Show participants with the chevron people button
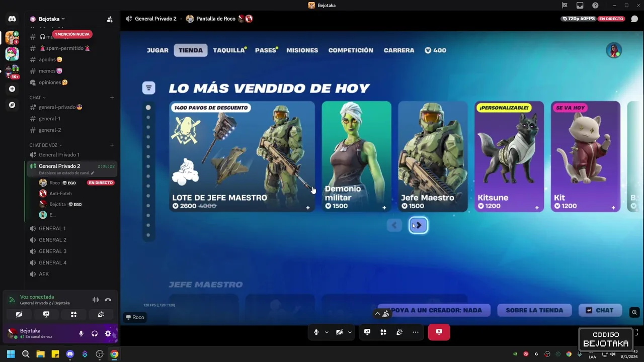The width and height of the screenshot is (644, 362). coord(382,314)
